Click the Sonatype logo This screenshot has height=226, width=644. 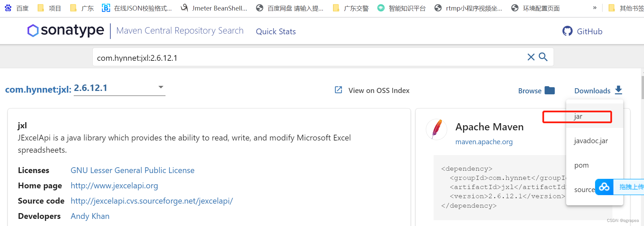point(66,31)
